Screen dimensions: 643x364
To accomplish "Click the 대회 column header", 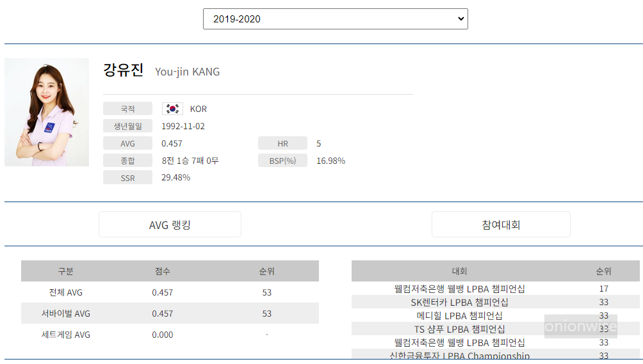I will (x=459, y=271).
